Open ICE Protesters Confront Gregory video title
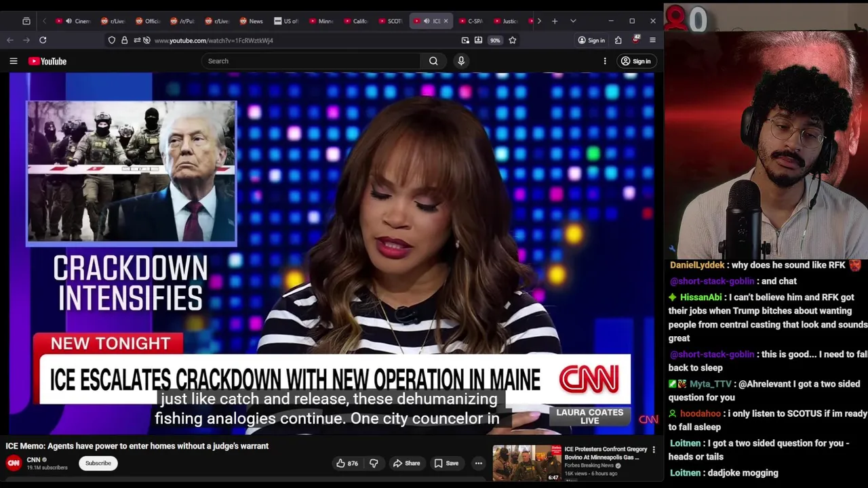 606,453
